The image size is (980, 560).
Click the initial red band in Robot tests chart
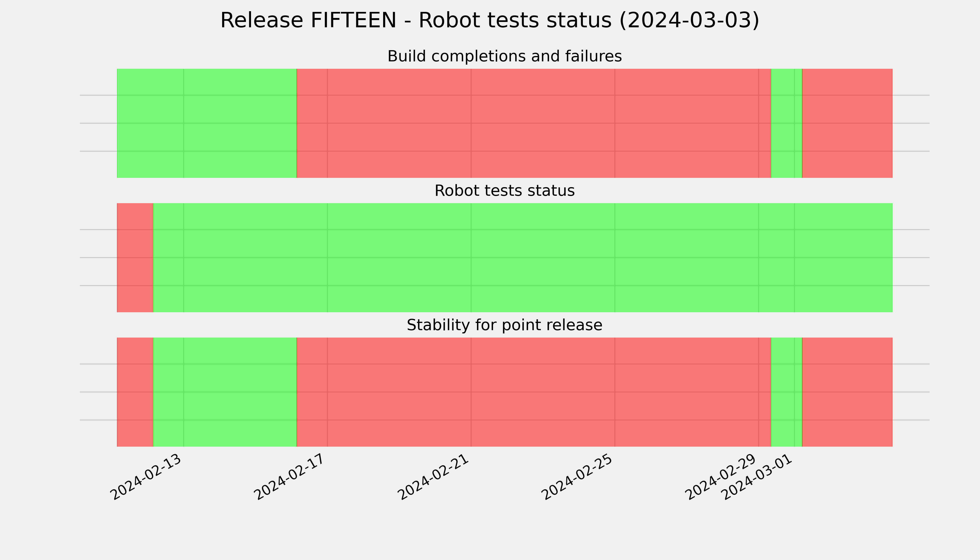pos(135,258)
